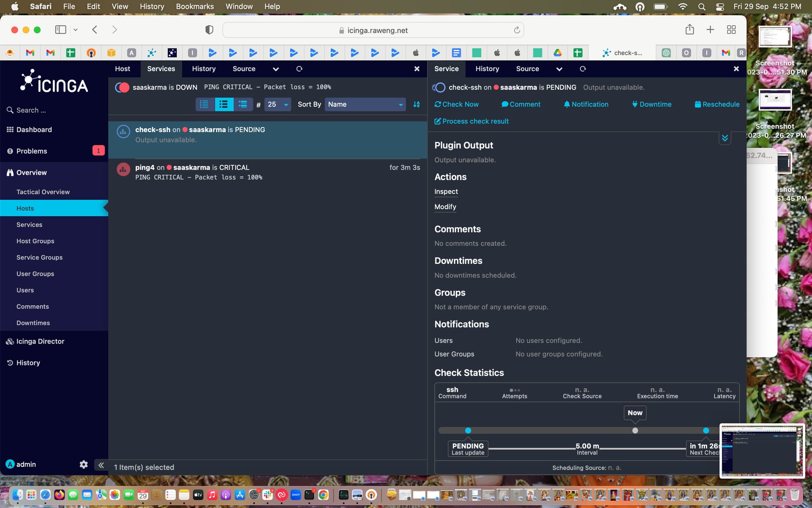The height and width of the screenshot is (508, 812).
Task: Reschedule the next check
Action: [x=717, y=104]
